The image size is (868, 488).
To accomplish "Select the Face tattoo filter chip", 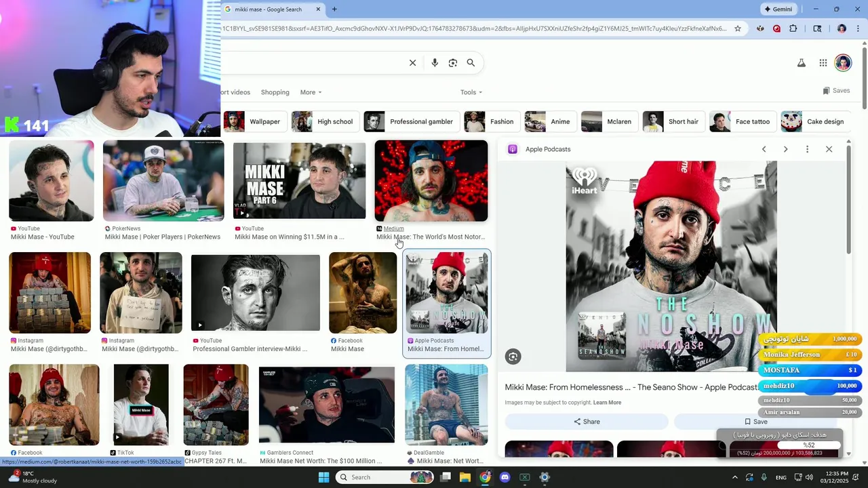I will [x=743, y=121].
